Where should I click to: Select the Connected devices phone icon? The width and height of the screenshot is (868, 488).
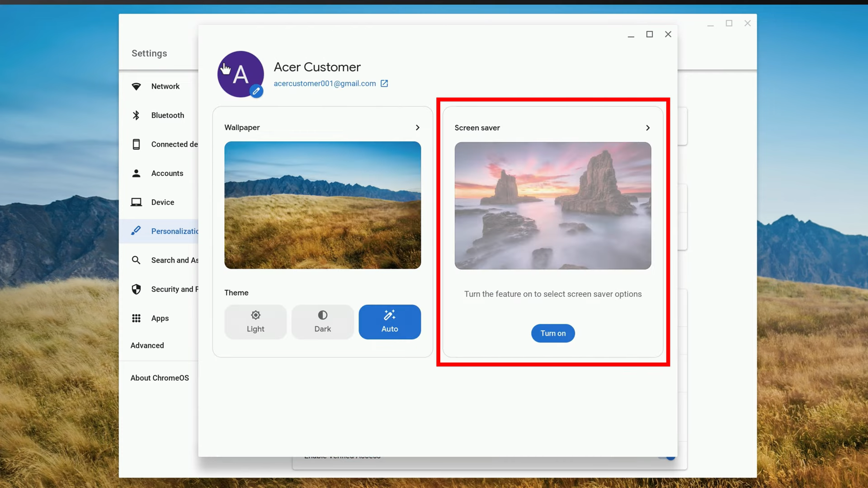click(x=137, y=144)
